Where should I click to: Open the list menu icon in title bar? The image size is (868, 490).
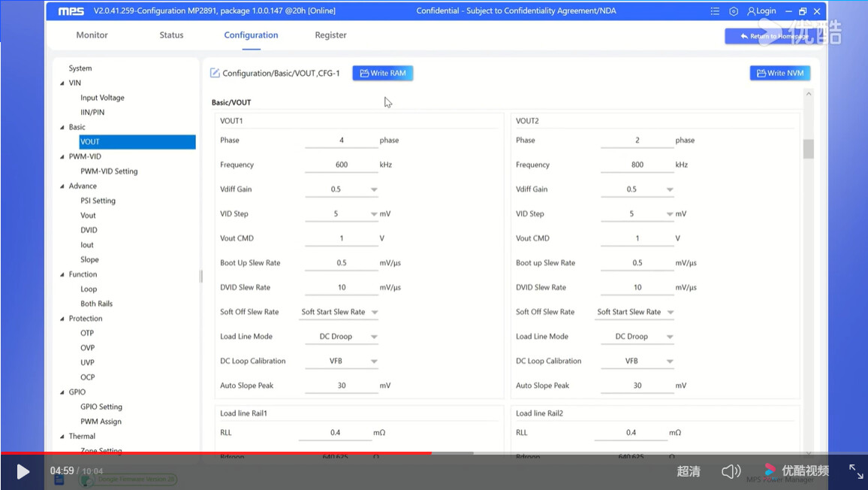tap(715, 11)
